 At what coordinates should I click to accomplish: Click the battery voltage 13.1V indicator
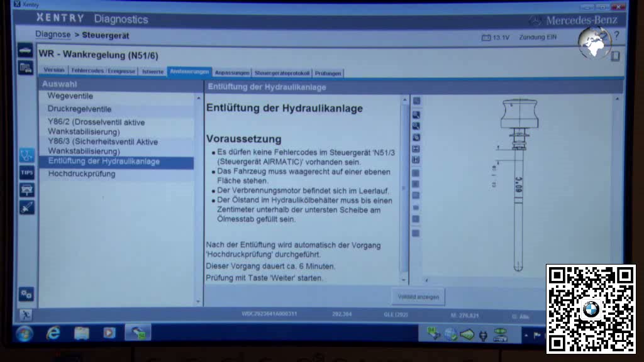tap(496, 37)
